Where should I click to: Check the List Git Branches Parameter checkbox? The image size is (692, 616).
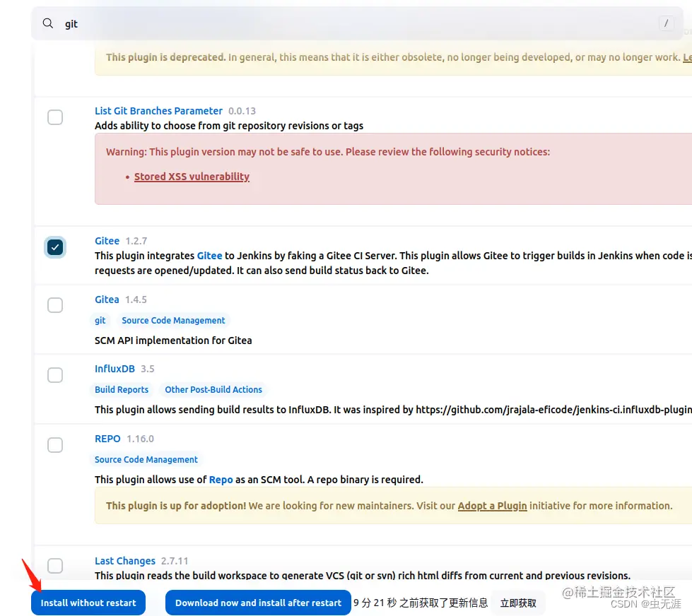(55, 117)
